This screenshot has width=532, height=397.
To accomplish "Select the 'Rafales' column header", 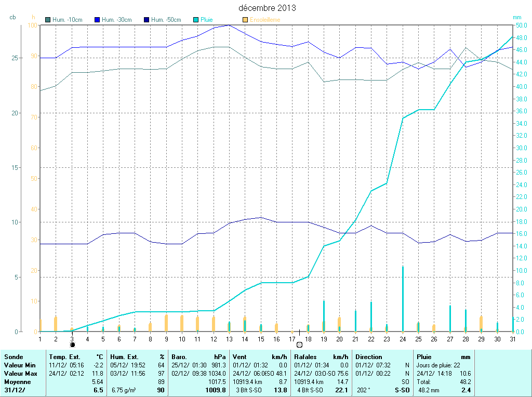I will (305, 357).
